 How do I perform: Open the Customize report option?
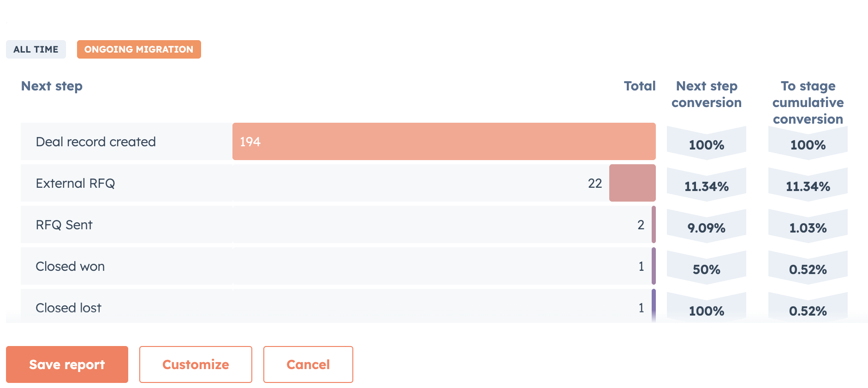point(196,364)
